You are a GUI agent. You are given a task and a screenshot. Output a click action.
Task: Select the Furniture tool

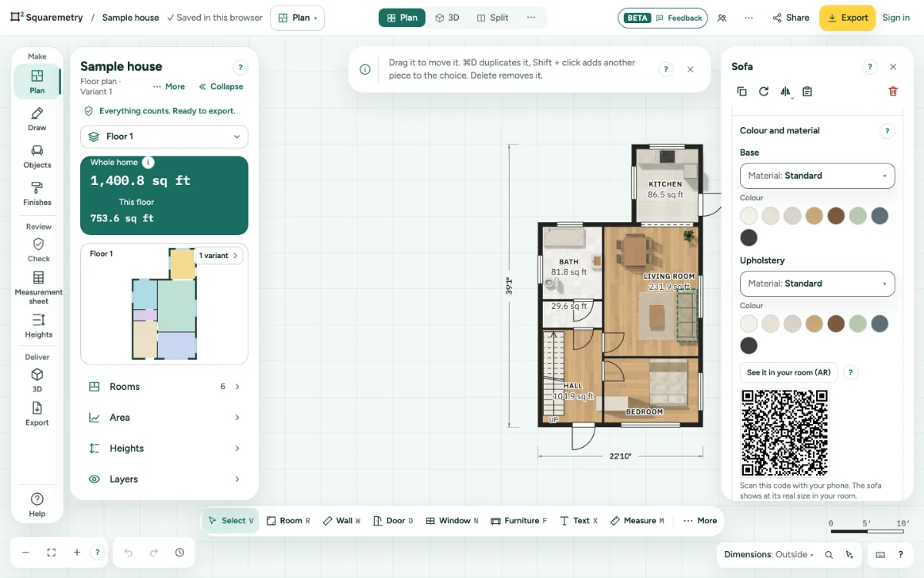point(519,521)
